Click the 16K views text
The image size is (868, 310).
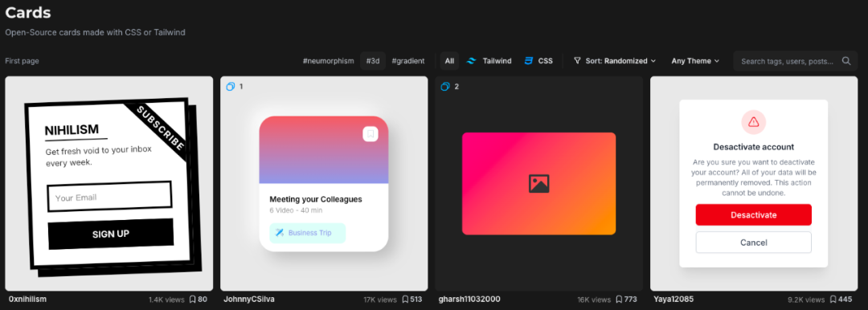click(x=593, y=300)
